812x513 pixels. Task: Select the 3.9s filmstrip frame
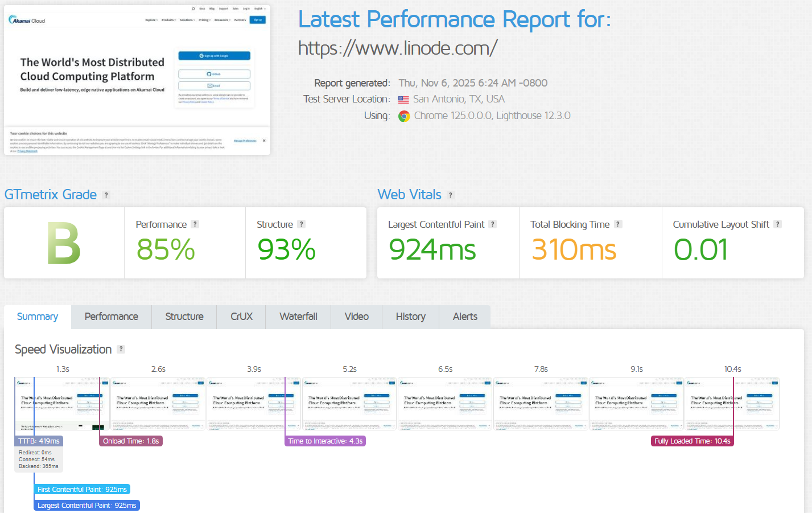tap(254, 403)
